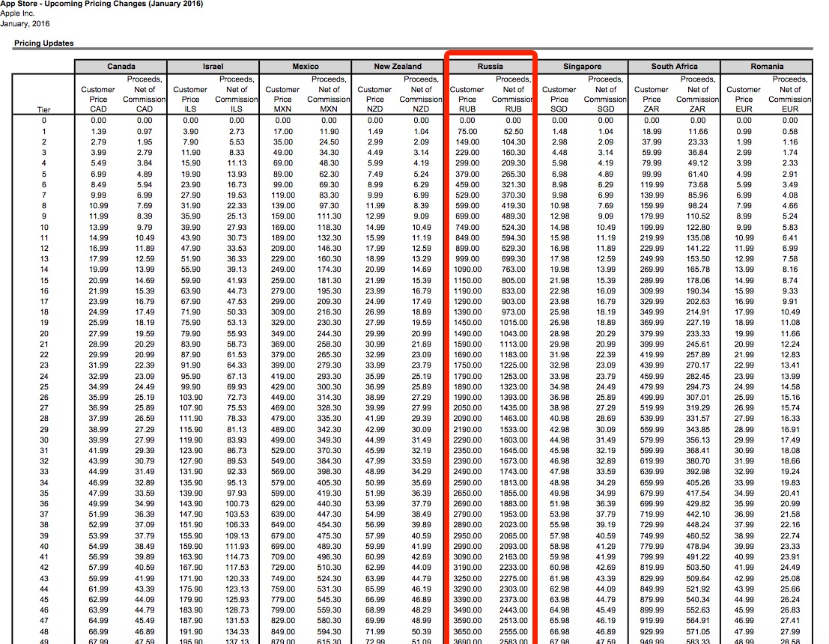Viewport: 829px width, 644px height.
Task: Click the 'Israel' column group header
Action: tap(213, 67)
